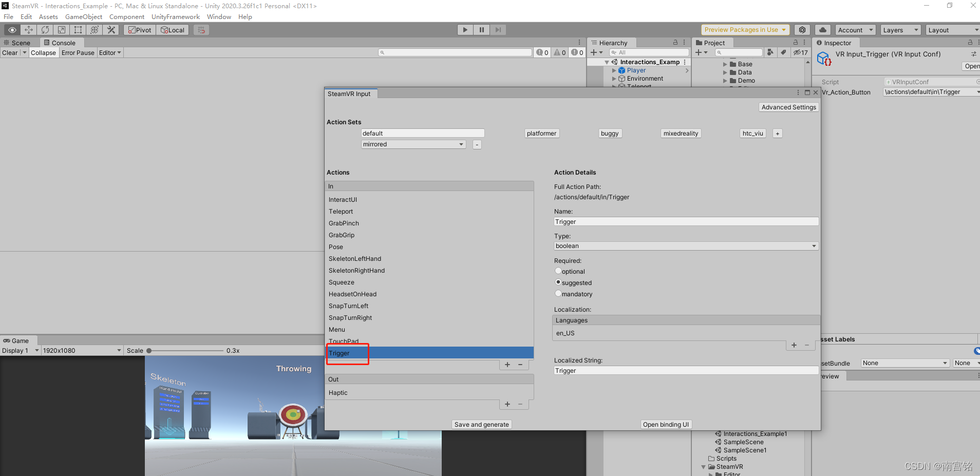Open the File menu
This screenshot has height=476, width=980.
pos(9,16)
